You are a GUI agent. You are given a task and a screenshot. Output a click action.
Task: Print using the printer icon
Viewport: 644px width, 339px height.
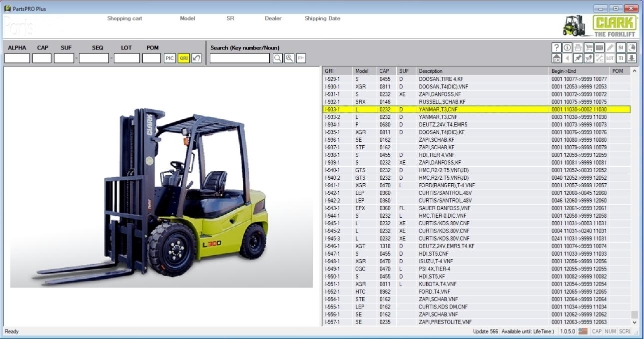tap(579, 48)
